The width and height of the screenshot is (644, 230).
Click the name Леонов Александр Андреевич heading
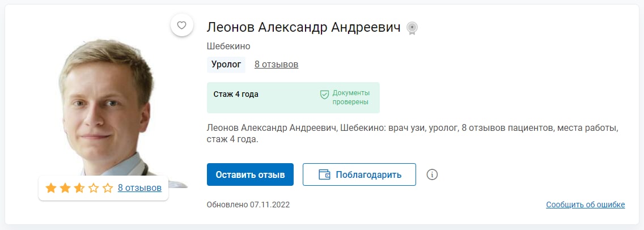point(303,27)
